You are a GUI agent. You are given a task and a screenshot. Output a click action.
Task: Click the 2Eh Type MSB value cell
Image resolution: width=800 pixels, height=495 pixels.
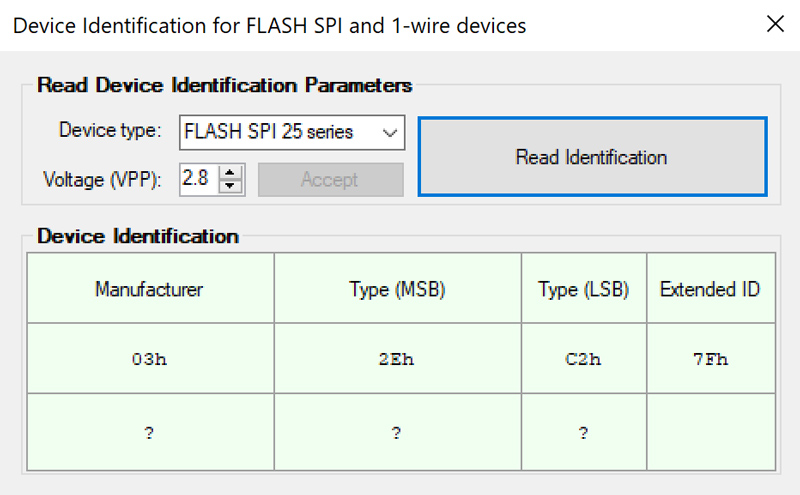397,359
